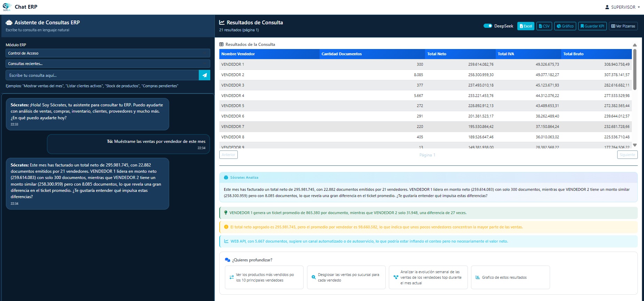Screen dimensions: 644x301
Task: Export results with the CSV button
Action: (544, 26)
